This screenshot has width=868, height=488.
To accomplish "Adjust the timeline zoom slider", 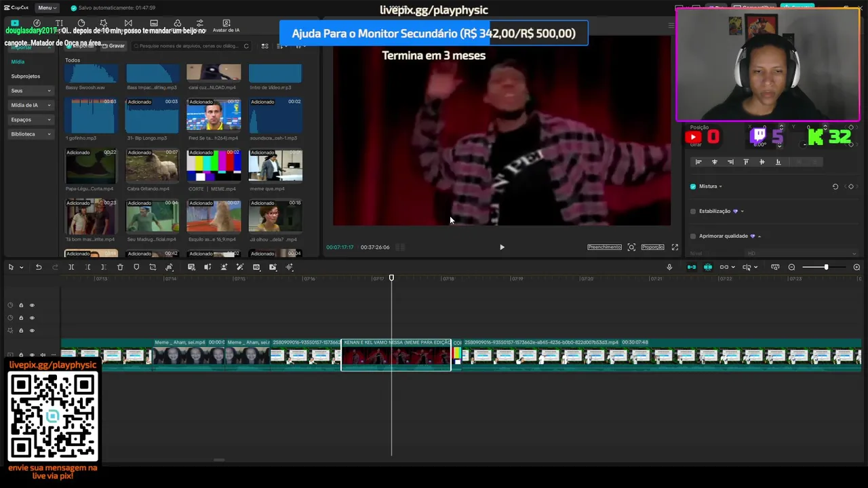I will click(825, 267).
